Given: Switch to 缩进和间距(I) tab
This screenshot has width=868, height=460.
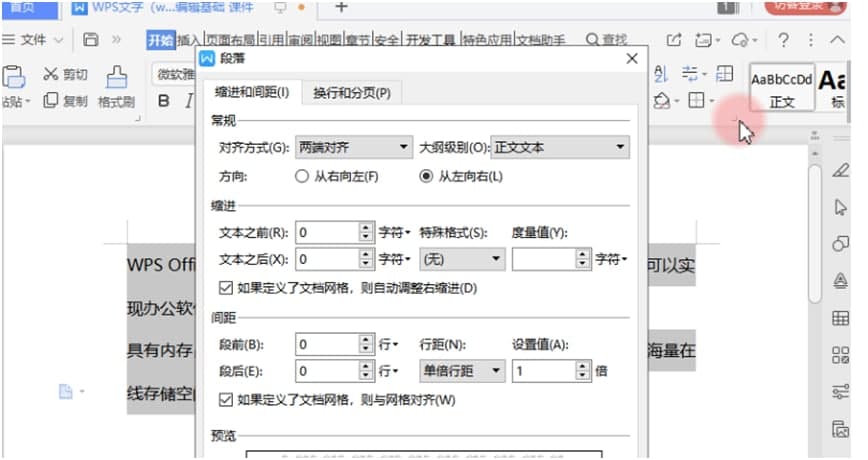Looking at the screenshot, I should click(252, 92).
